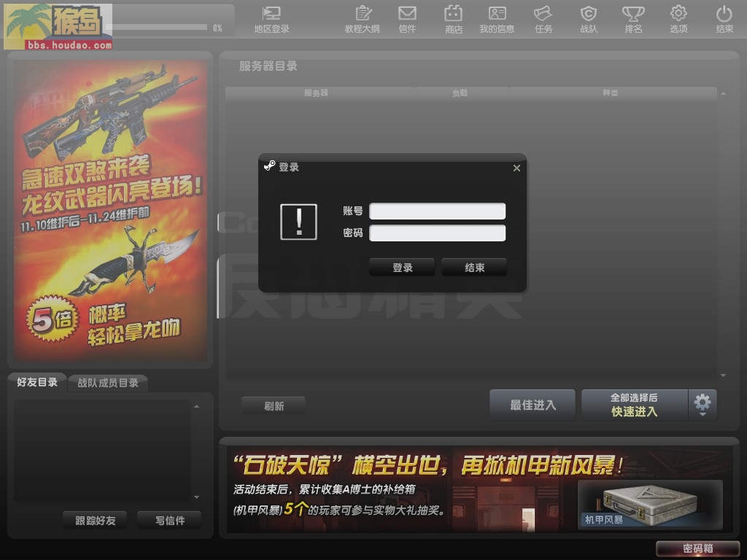Click the 登录 login button
This screenshot has width=747, height=560.
pyautogui.click(x=402, y=267)
